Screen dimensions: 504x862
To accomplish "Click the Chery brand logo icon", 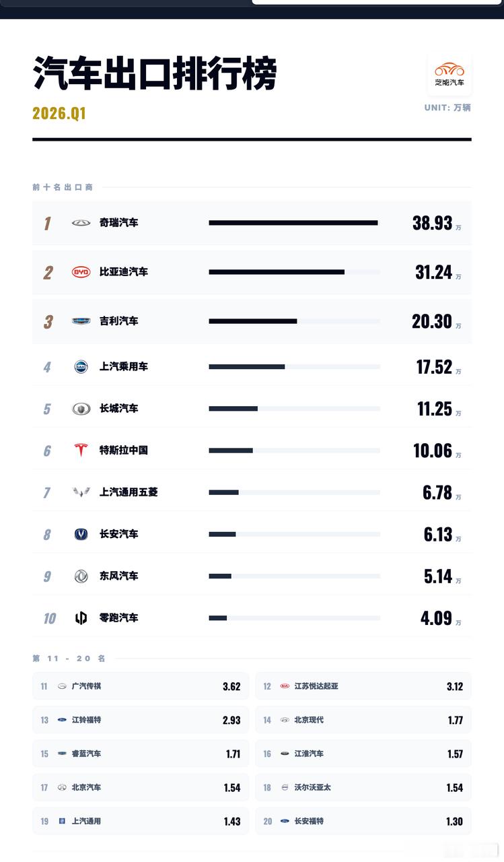I will pos(81,222).
